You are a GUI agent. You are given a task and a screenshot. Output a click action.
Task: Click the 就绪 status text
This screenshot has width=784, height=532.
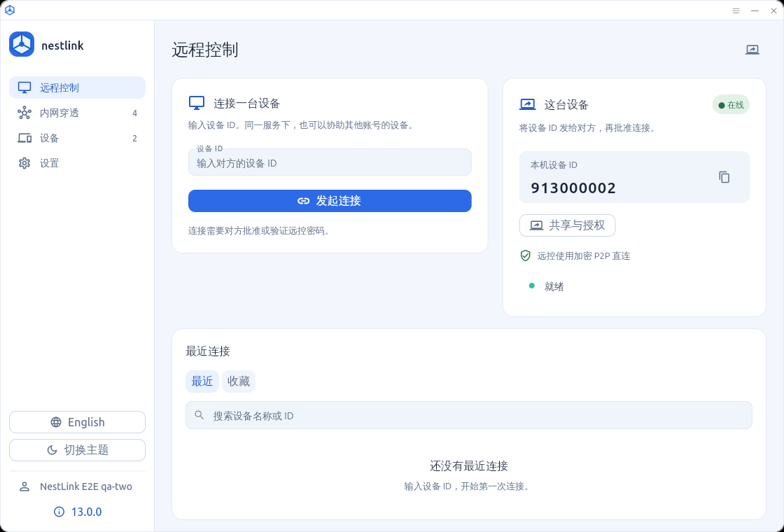pyautogui.click(x=554, y=286)
